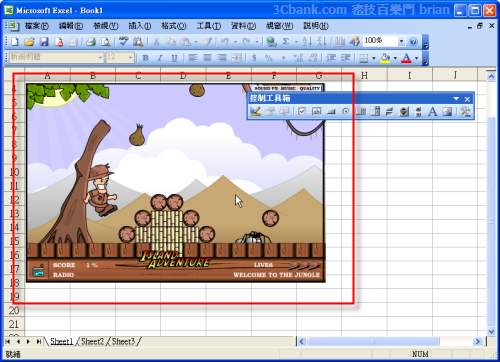Click the Open folder icon

tap(29, 42)
